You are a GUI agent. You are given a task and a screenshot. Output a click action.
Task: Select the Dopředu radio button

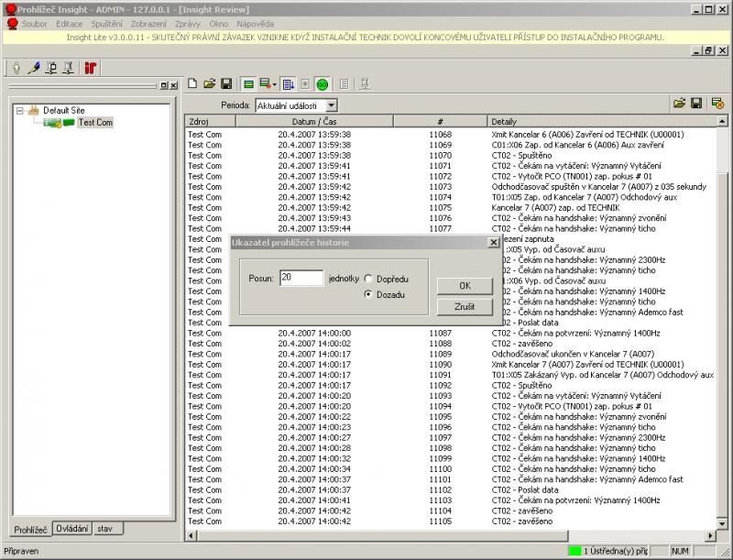point(369,279)
